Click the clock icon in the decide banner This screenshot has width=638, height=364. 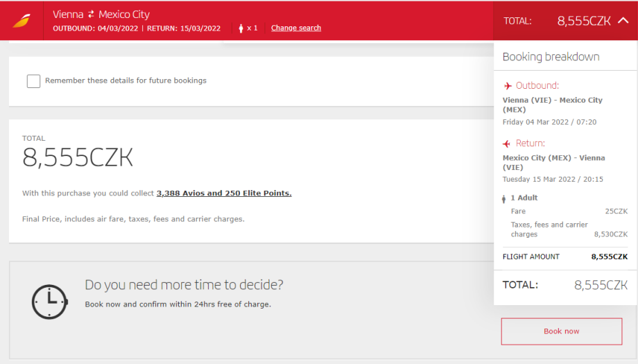pyautogui.click(x=50, y=302)
